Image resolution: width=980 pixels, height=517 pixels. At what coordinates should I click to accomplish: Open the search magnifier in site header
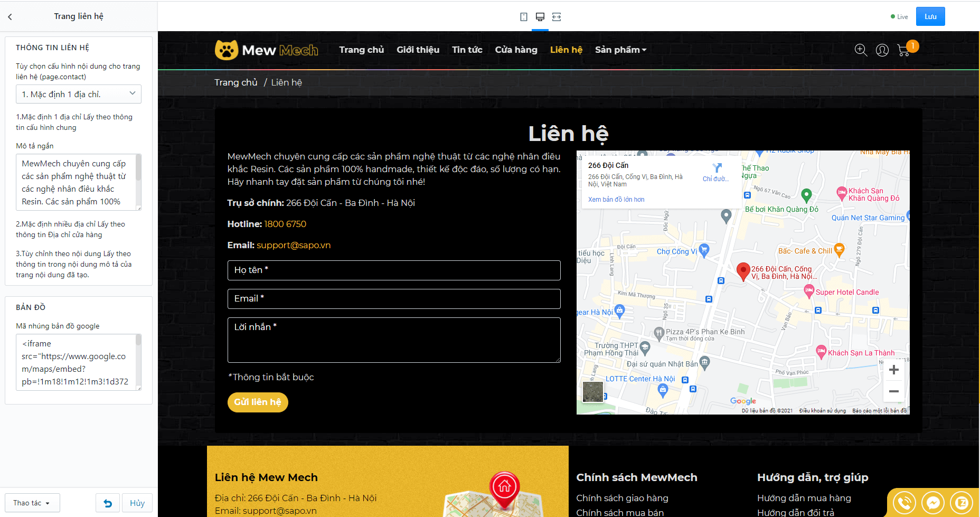(861, 50)
